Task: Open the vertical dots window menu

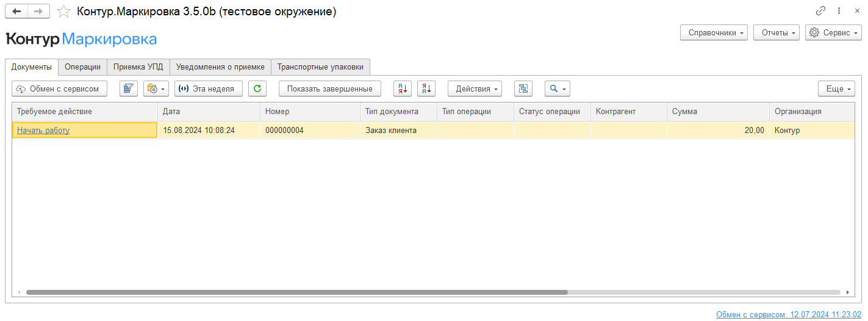Action: [839, 11]
